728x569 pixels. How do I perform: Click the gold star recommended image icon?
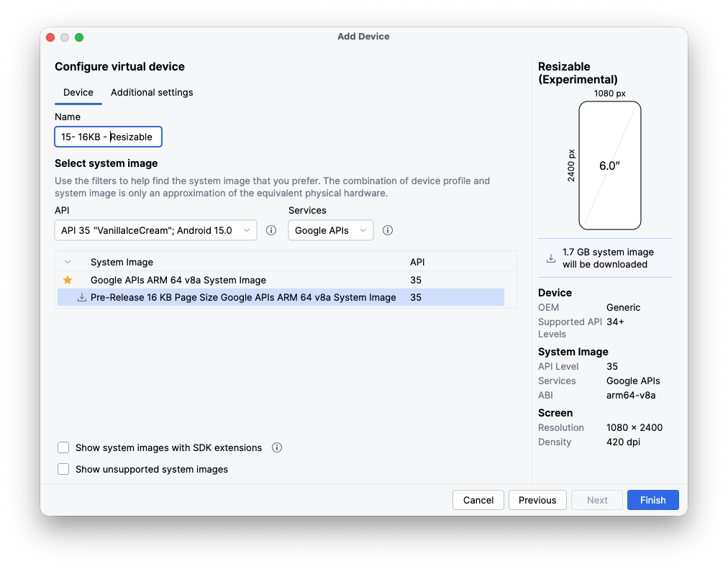point(68,280)
